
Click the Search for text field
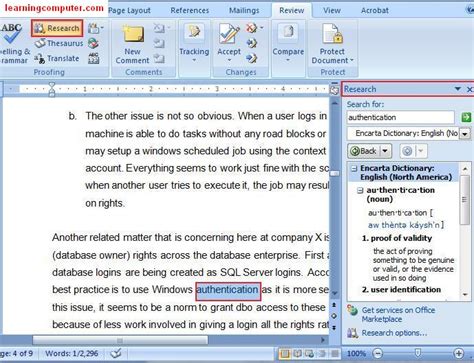tap(400, 117)
